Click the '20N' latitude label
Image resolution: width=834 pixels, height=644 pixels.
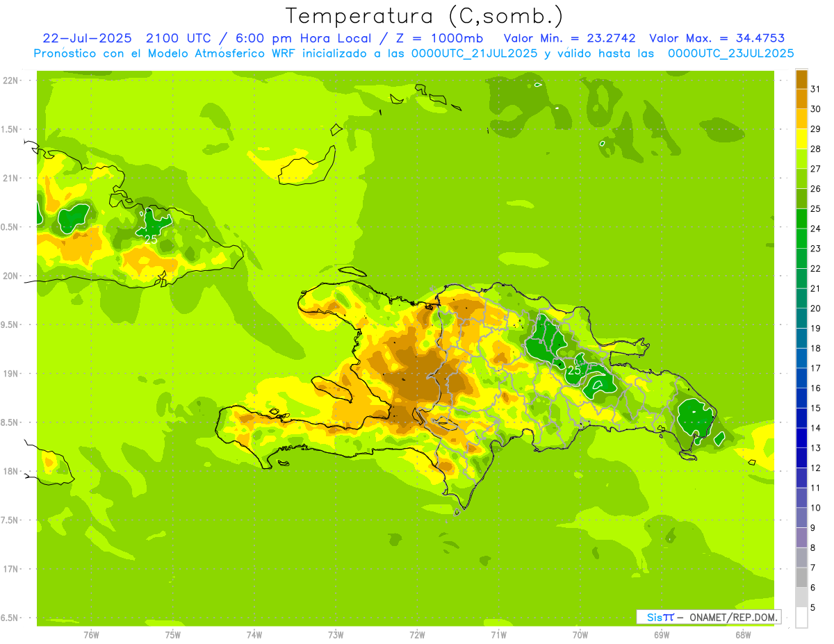click(x=10, y=276)
